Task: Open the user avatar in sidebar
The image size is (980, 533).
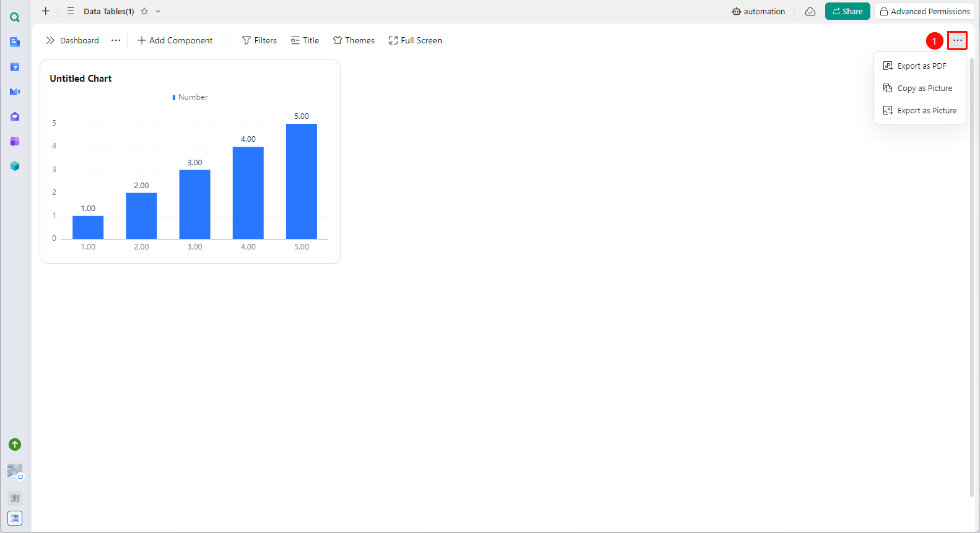Action: point(15,471)
